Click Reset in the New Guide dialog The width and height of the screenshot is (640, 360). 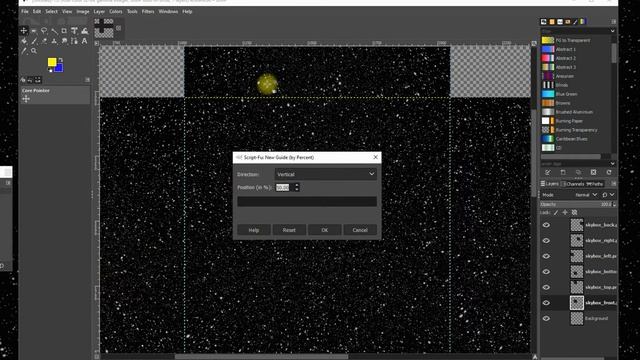pos(289,230)
